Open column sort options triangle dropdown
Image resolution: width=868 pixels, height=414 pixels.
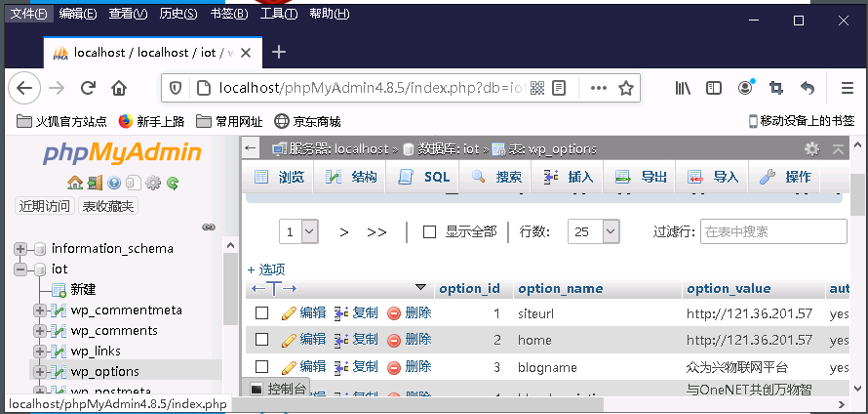420,287
